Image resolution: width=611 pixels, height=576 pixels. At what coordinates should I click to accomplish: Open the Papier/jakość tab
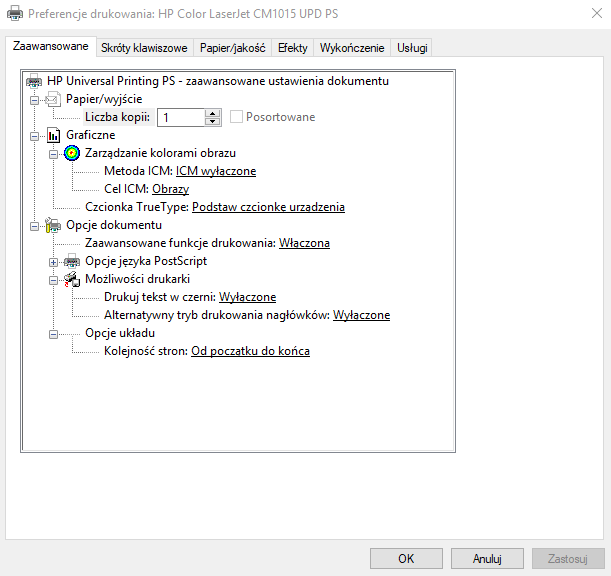tap(233, 48)
